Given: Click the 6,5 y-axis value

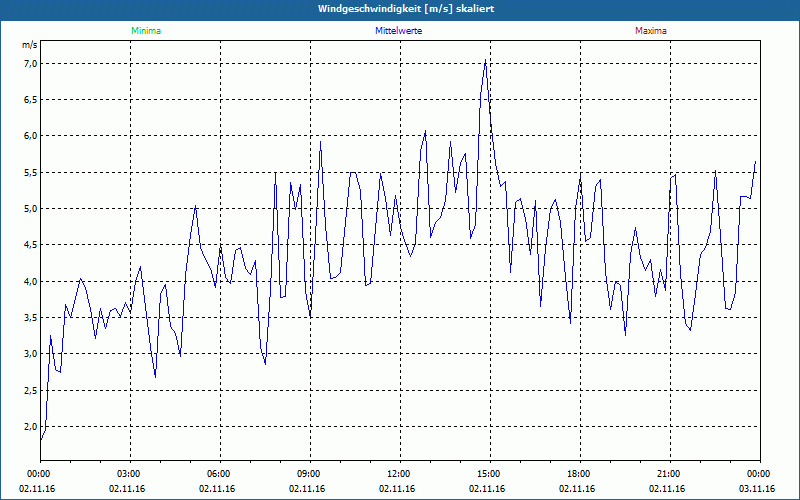Looking at the screenshot, I should click(x=31, y=99).
